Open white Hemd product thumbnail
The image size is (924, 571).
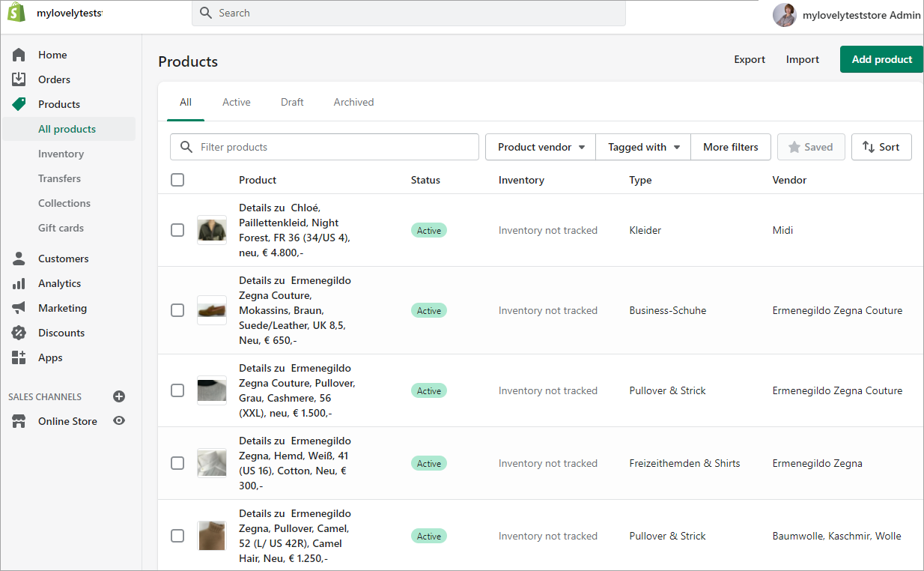[x=212, y=463]
